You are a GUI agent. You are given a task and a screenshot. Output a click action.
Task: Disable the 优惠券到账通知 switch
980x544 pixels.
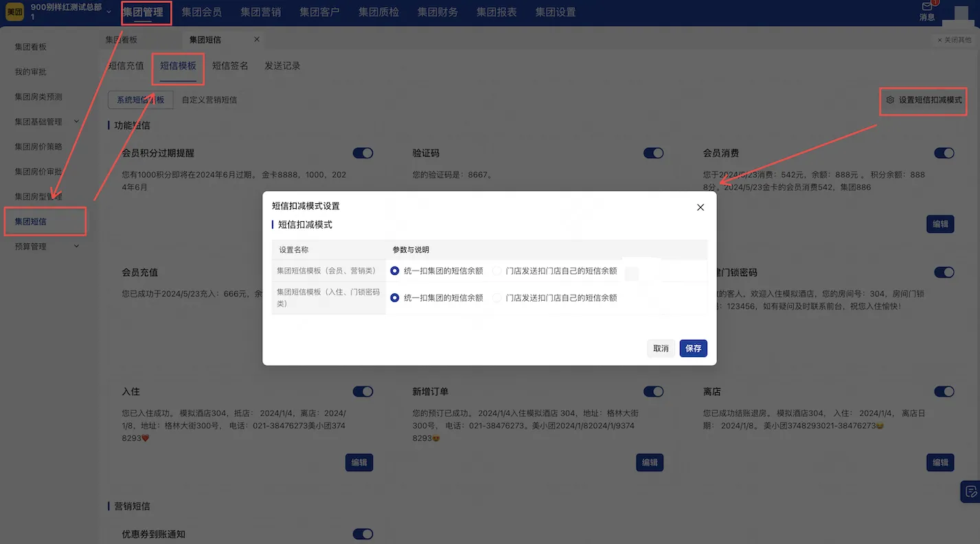363,534
